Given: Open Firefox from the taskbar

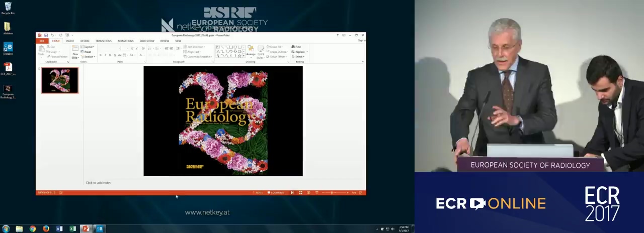Looking at the screenshot, I should [x=46, y=229].
